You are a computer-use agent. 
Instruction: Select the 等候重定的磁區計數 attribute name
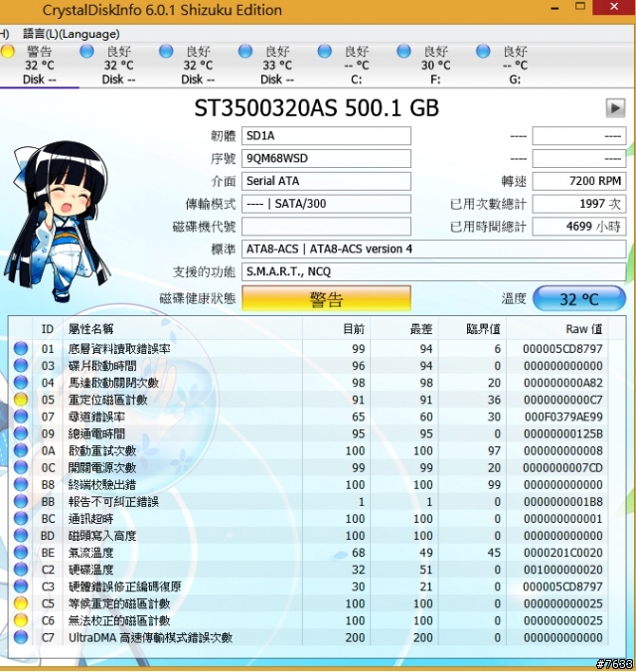[119, 603]
